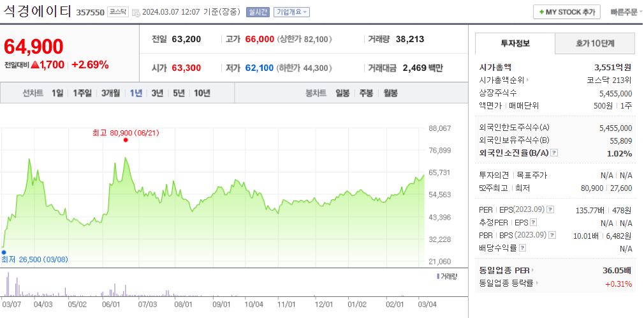644x318 pixels.
Task: Show the 주봉 candlestick chart
Action: coord(366,93)
